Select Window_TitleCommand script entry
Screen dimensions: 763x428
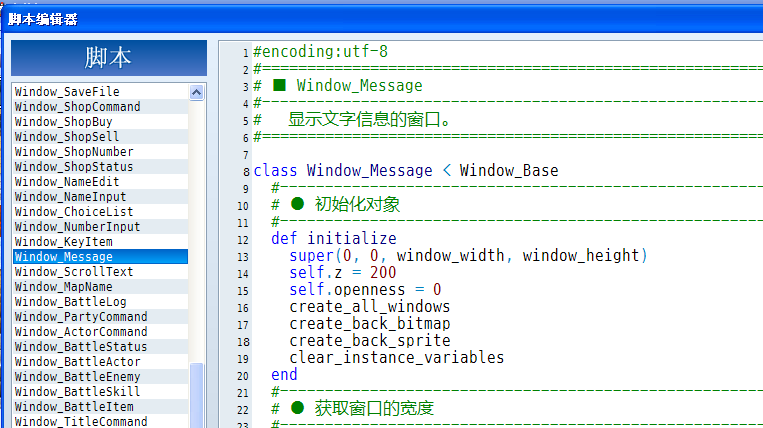(101, 422)
